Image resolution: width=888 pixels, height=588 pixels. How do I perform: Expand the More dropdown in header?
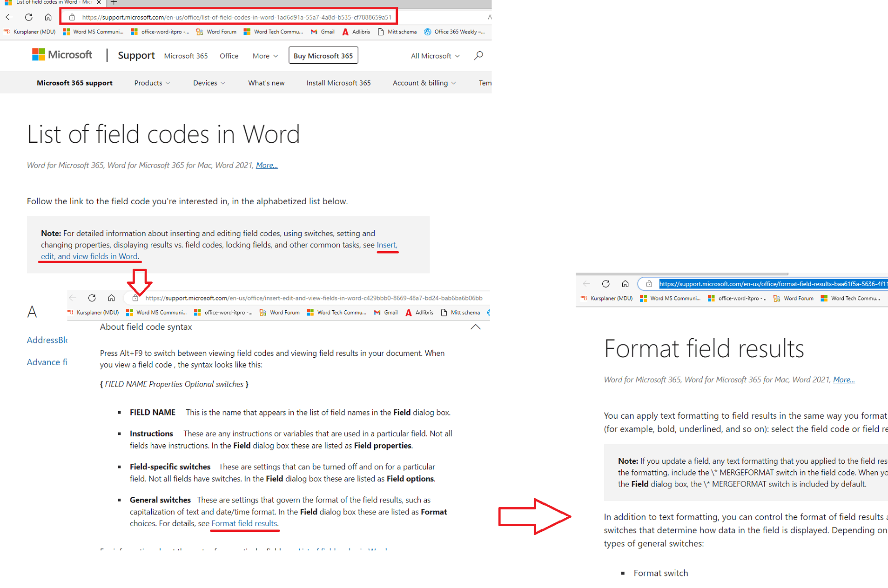pos(265,56)
